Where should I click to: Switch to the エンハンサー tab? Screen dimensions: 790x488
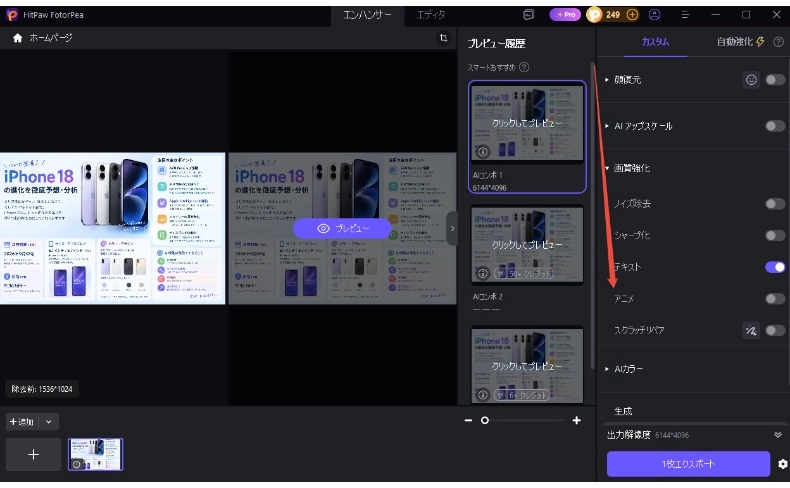click(x=367, y=15)
